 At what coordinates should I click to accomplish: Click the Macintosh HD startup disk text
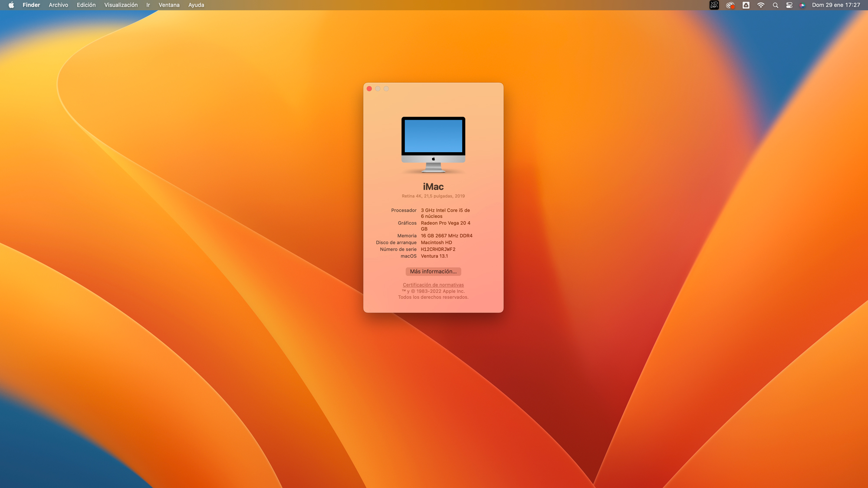436,243
